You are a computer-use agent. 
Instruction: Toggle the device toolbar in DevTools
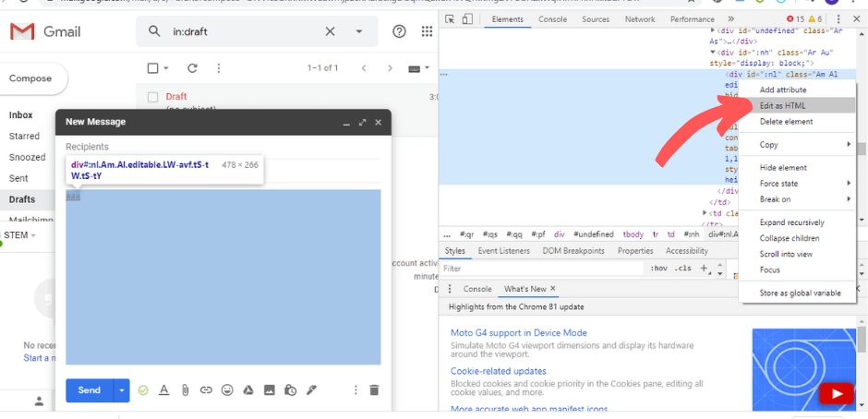click(467, 19)
